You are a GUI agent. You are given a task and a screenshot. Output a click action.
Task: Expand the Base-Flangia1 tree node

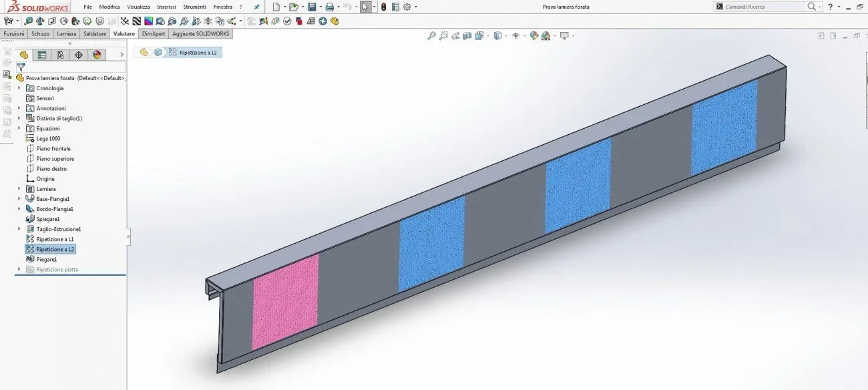click(x=19, y=199)
